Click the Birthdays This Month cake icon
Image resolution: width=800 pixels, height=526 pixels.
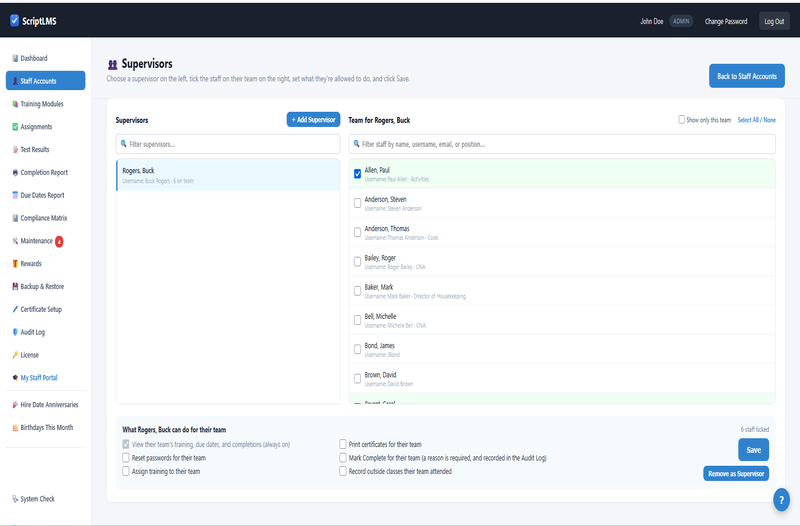point(15,428)
